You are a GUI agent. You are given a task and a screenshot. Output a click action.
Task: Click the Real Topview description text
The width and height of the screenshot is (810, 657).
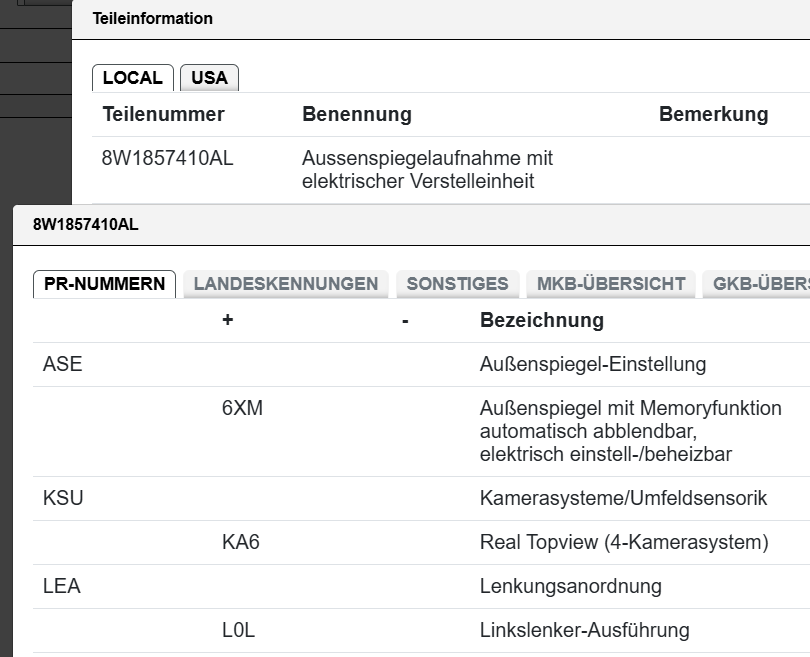(x=623, y=542)
